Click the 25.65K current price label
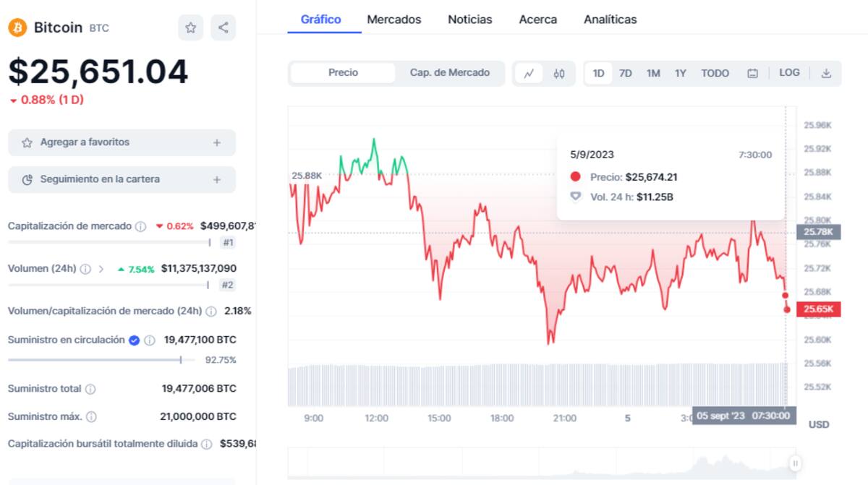 [x=818, y=309]
